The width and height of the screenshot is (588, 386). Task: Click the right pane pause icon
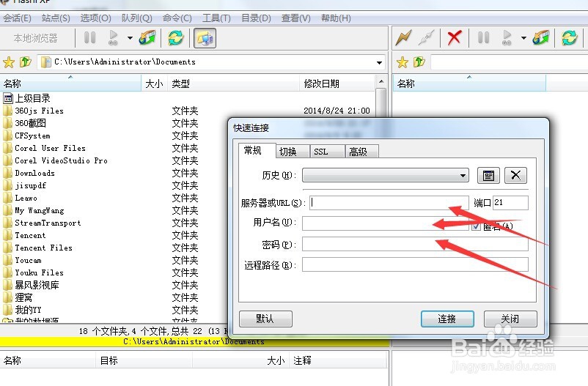(483, 37)
